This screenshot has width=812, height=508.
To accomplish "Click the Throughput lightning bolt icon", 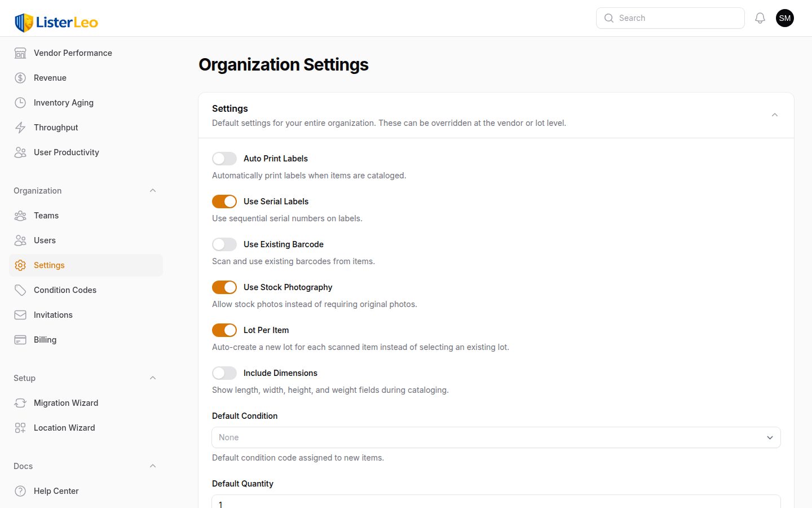I will pos(20,128).
